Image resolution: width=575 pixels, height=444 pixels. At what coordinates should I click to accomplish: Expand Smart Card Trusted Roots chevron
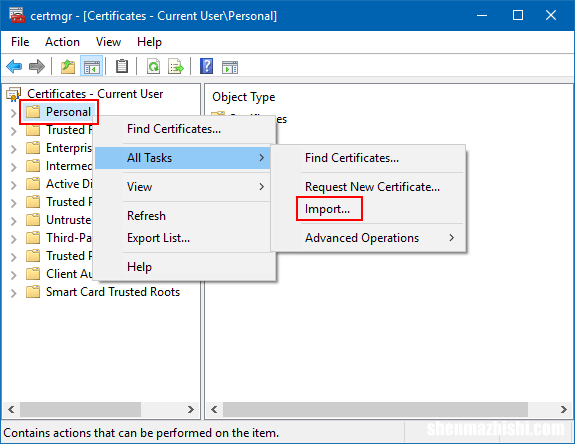pyautogui.click(x=13, y=293)
